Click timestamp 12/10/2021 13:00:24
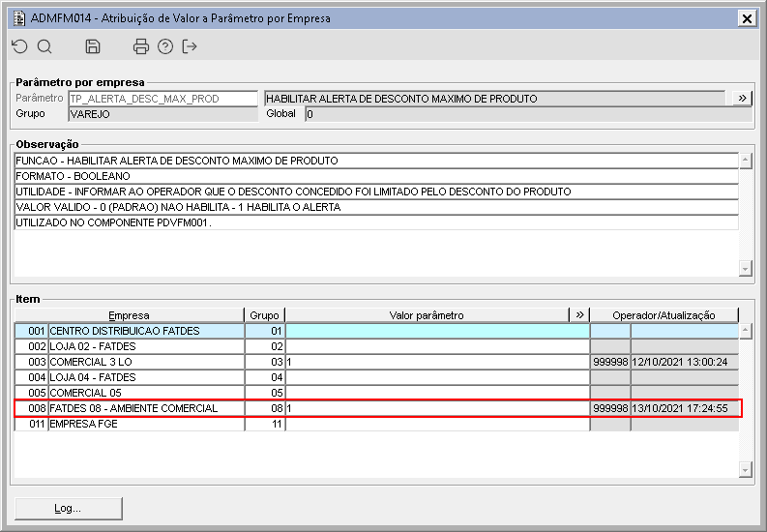The height and width of the screenshot is (532, 767). point(685,362)
